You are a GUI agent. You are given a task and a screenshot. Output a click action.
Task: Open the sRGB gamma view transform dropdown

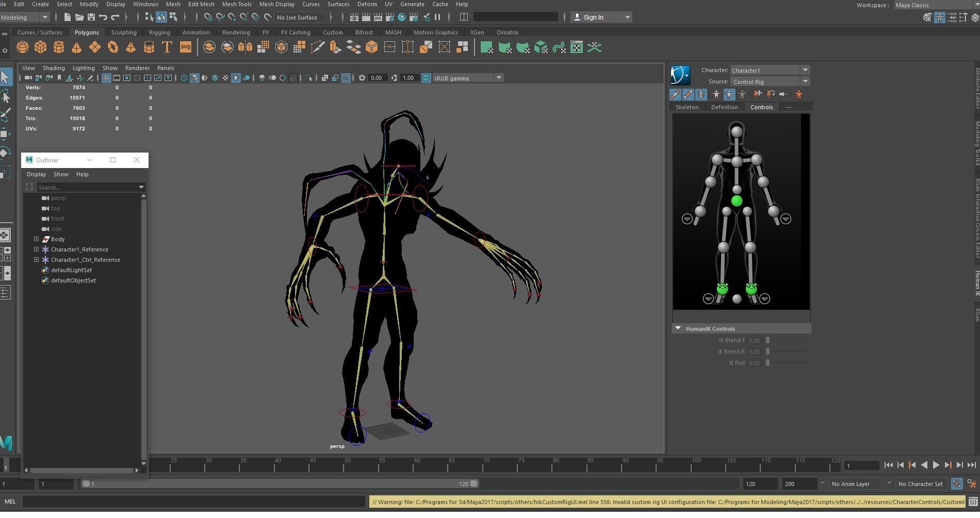[468, 78]
